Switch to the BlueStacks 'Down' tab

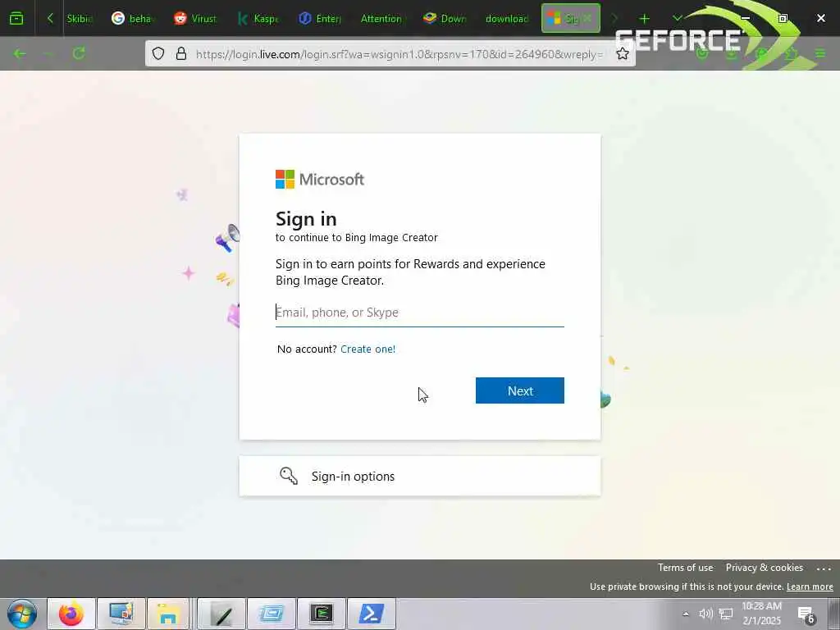point(445,19)
